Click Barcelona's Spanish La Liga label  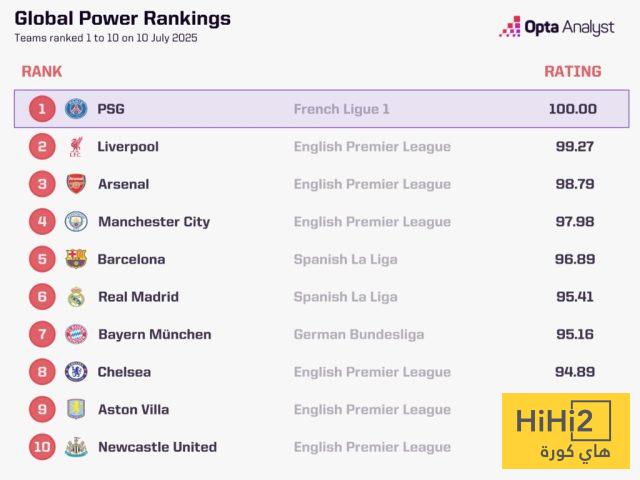[x=345, y=259]
